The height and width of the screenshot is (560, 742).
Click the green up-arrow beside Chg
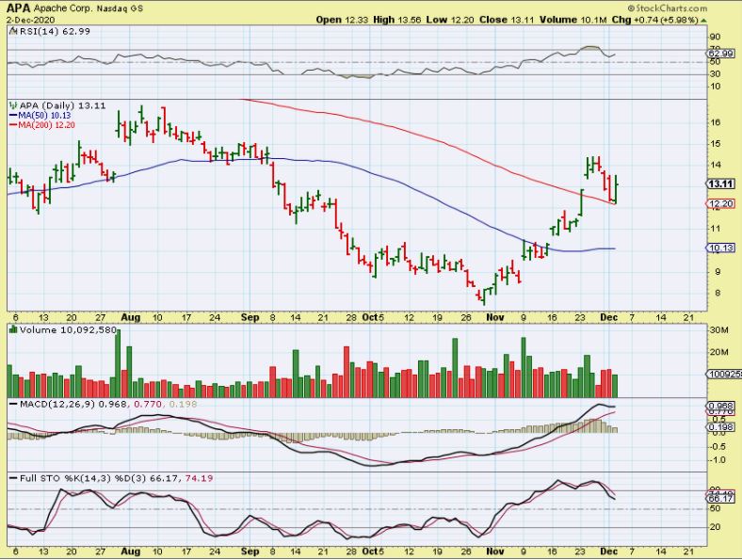pos(703,21)
